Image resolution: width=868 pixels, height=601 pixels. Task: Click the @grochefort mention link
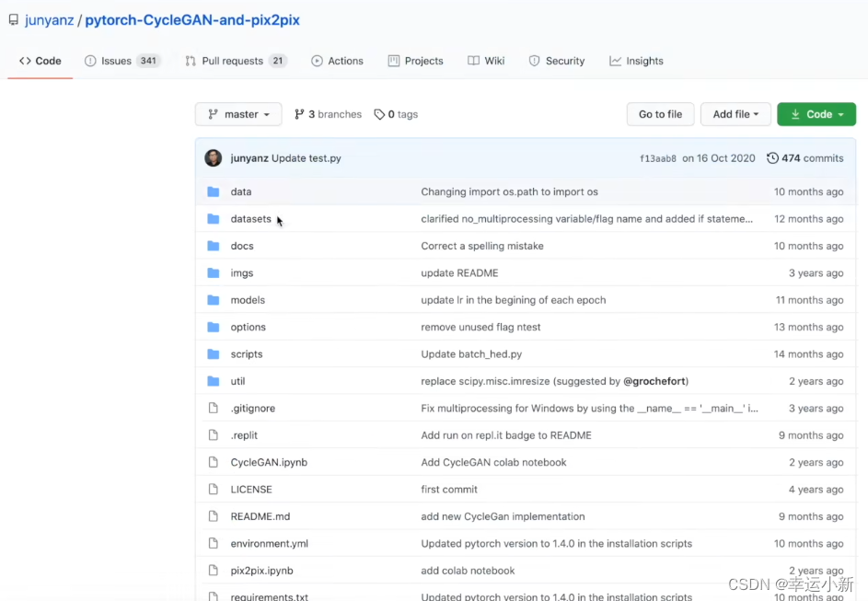click(x=654, y=381)
